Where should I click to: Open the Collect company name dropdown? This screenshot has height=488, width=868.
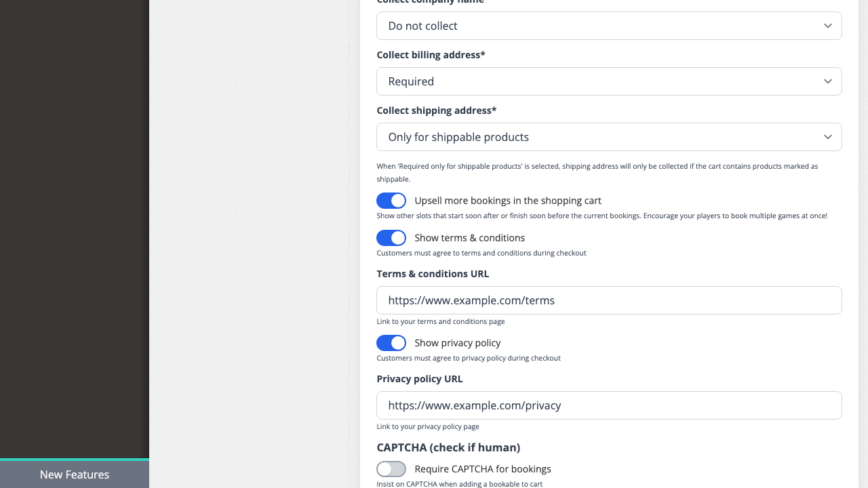(x=609, y=26)
